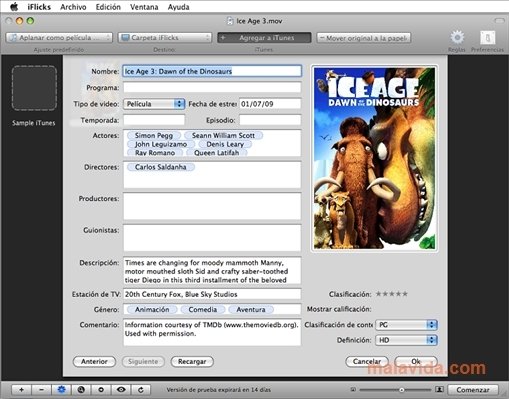Click the remove file minus icon

(x=41, y=389)
